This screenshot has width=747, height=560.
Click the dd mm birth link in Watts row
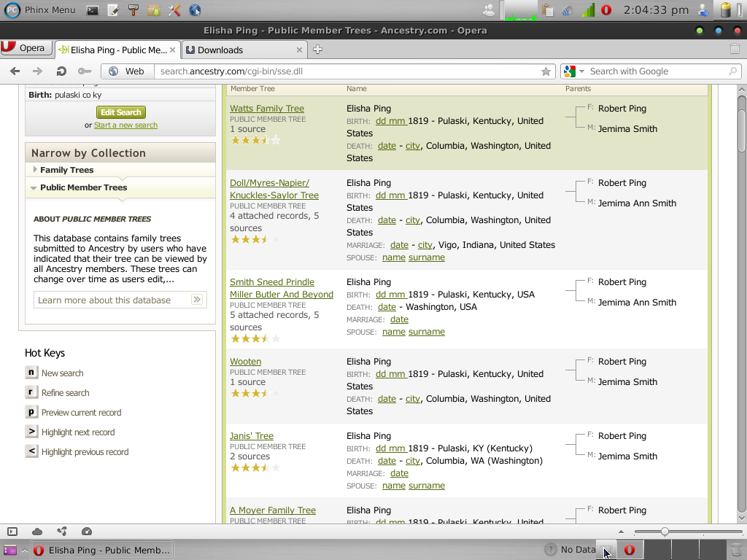(391, 121)
